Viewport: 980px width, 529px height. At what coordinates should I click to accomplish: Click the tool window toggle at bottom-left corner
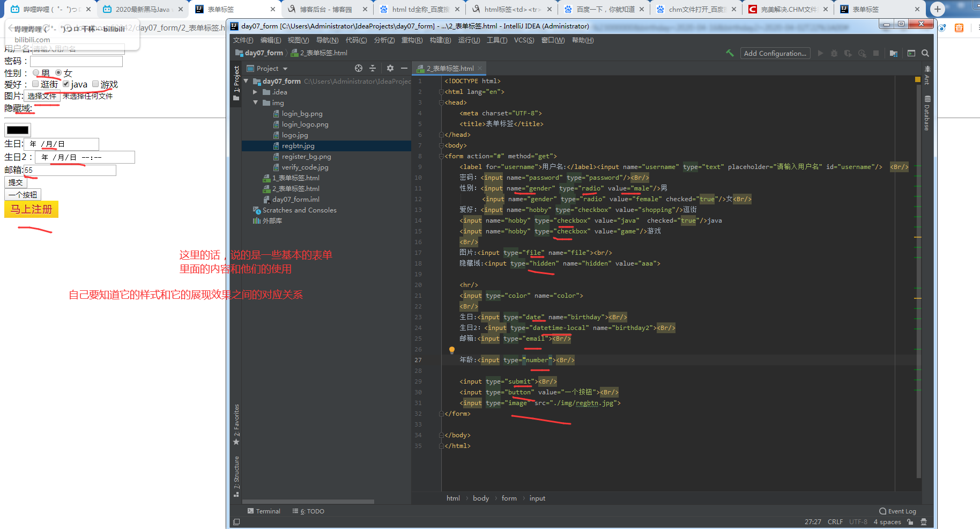[x=236, y=522]
